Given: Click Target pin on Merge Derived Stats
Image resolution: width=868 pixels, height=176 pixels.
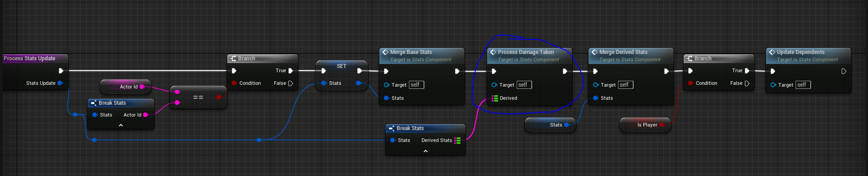Looking at the screenshot, I should pos(595,85).
